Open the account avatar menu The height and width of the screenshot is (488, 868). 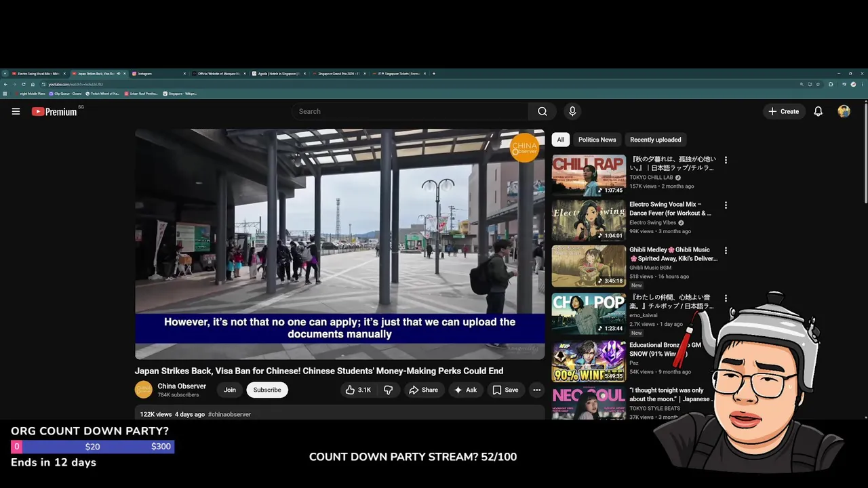(844, 111)
